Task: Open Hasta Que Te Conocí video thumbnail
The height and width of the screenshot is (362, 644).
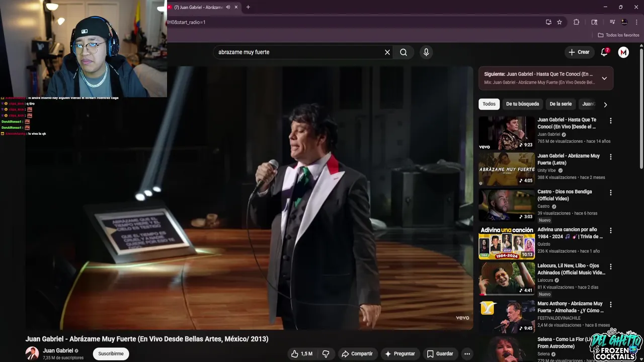Action: tap(507, 133)
